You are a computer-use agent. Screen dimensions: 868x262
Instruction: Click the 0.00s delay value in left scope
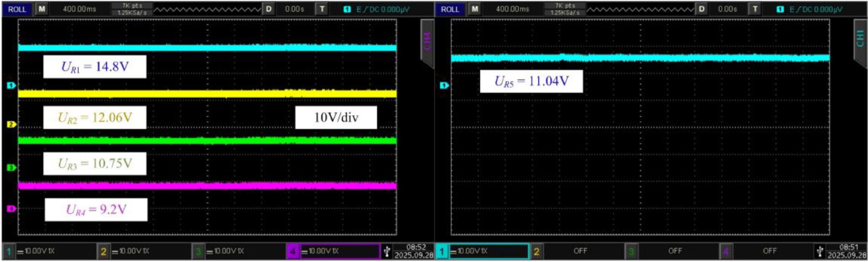(294, 9)
